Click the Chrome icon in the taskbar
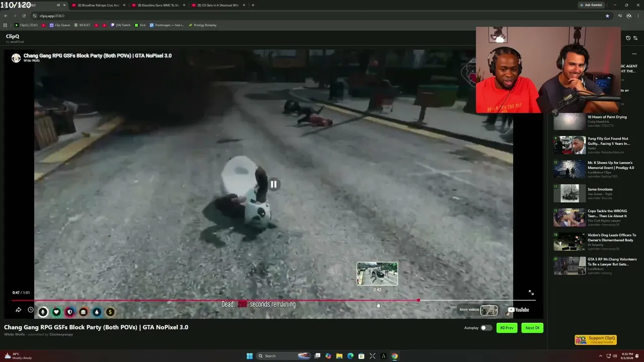The height and width of the screenshot is (362, 644). (x=394, y=356)
